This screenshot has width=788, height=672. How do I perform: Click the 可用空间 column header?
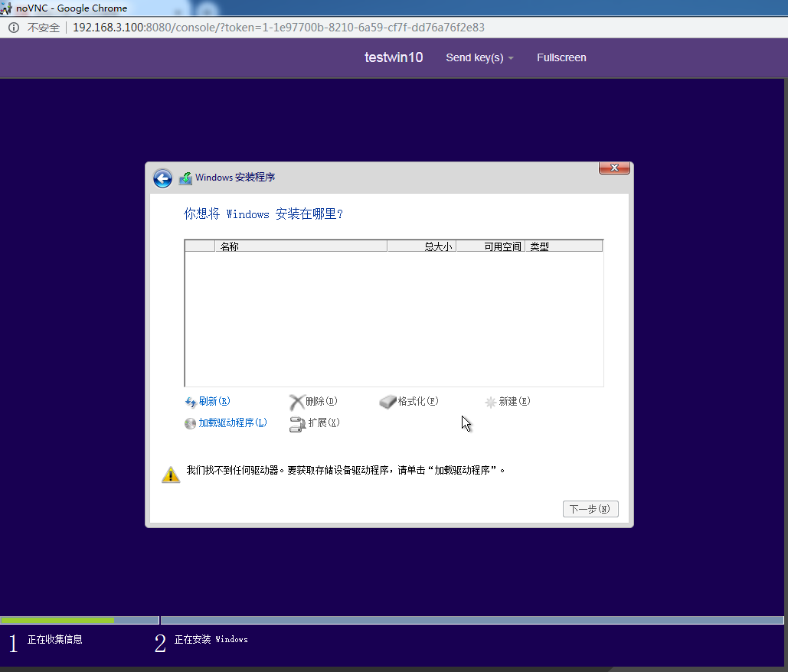coord(490,246)
